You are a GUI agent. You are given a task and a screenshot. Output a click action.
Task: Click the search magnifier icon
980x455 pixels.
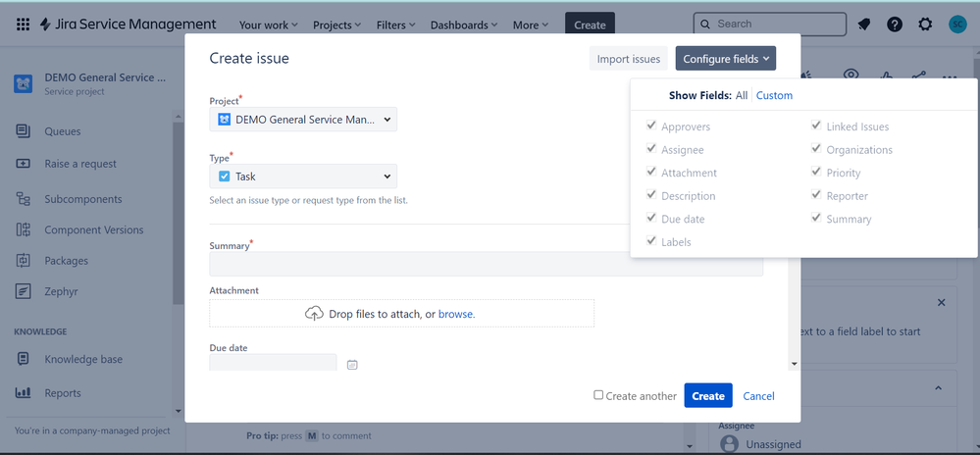705,25
